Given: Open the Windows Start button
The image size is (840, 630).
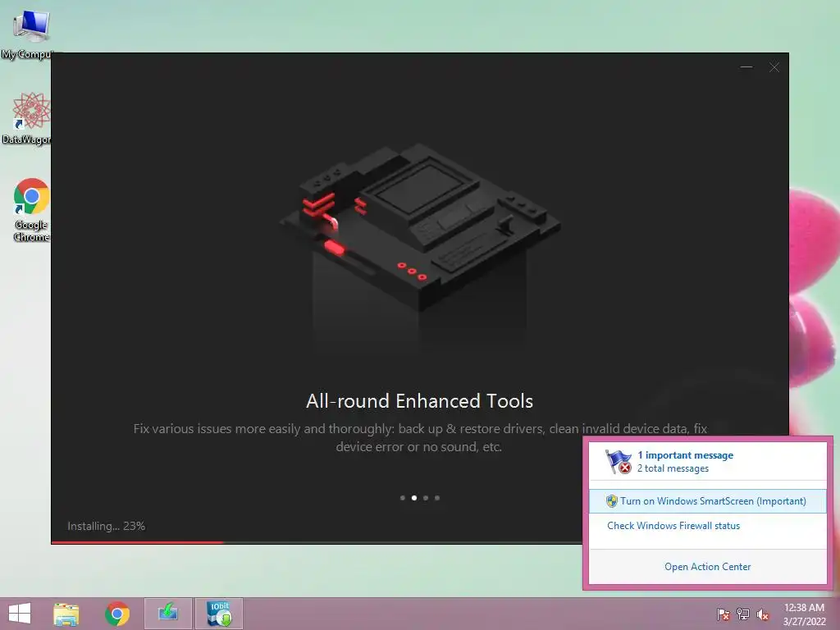Looking at the screenshot, I should tap(20, 614).
